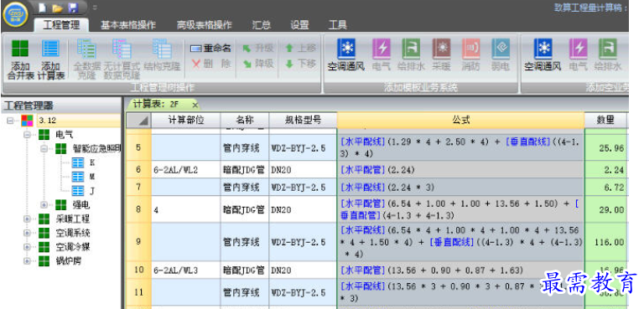Click the 6-2AL/WL2 cell in row 6

(x=186, y=169)
